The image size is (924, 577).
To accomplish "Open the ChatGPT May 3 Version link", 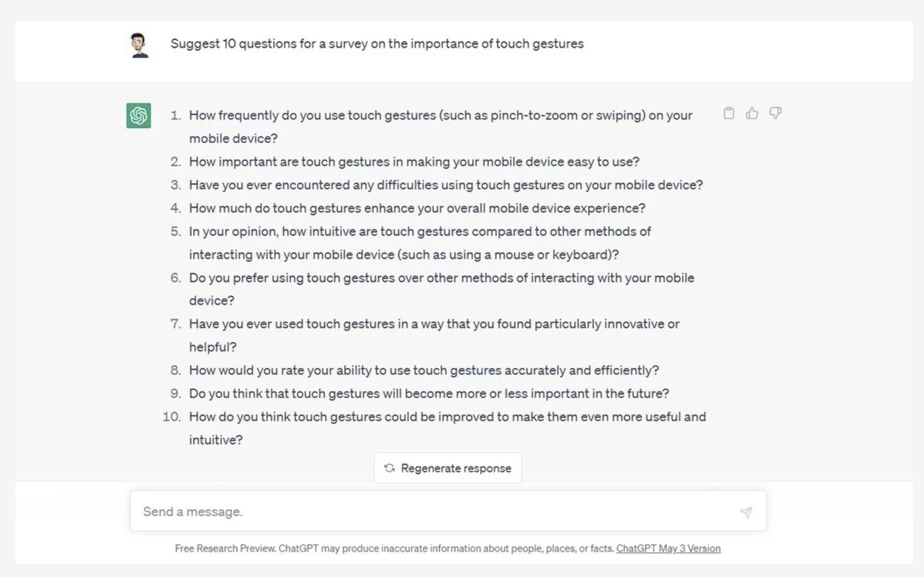I will 668,548.
